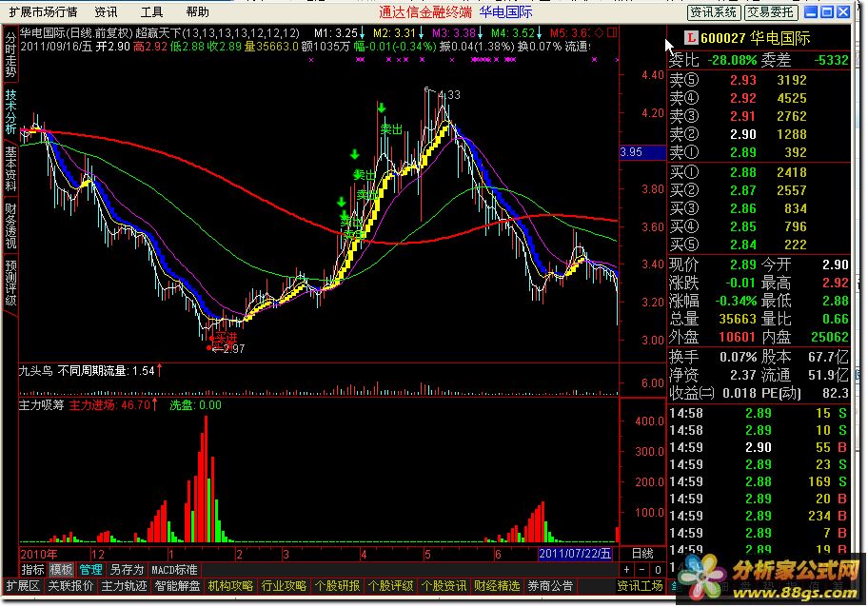
Task: Click the 资讯系统 button
Action: coord(713,11)
